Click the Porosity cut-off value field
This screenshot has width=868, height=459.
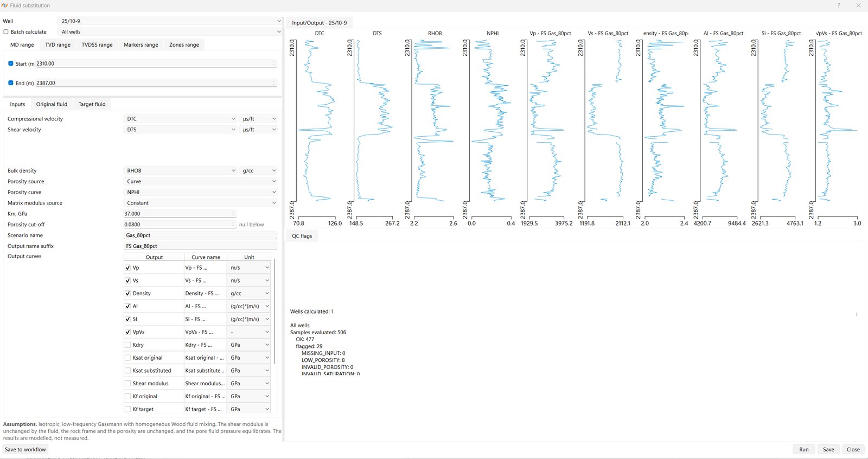(x=180, y=225)
